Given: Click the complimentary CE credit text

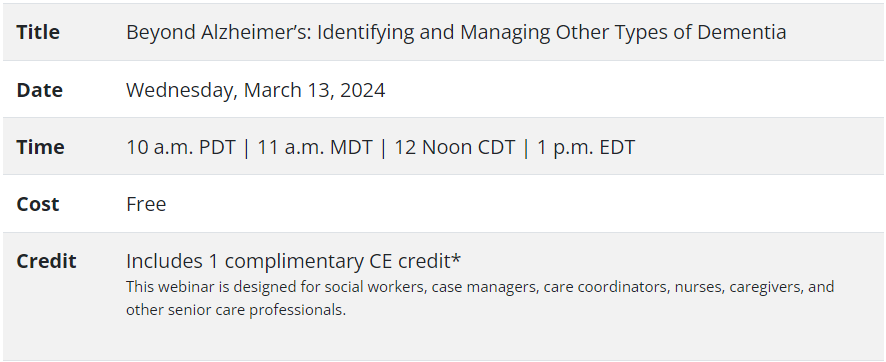Looking at the screenshot, I should tap(289, 261).
